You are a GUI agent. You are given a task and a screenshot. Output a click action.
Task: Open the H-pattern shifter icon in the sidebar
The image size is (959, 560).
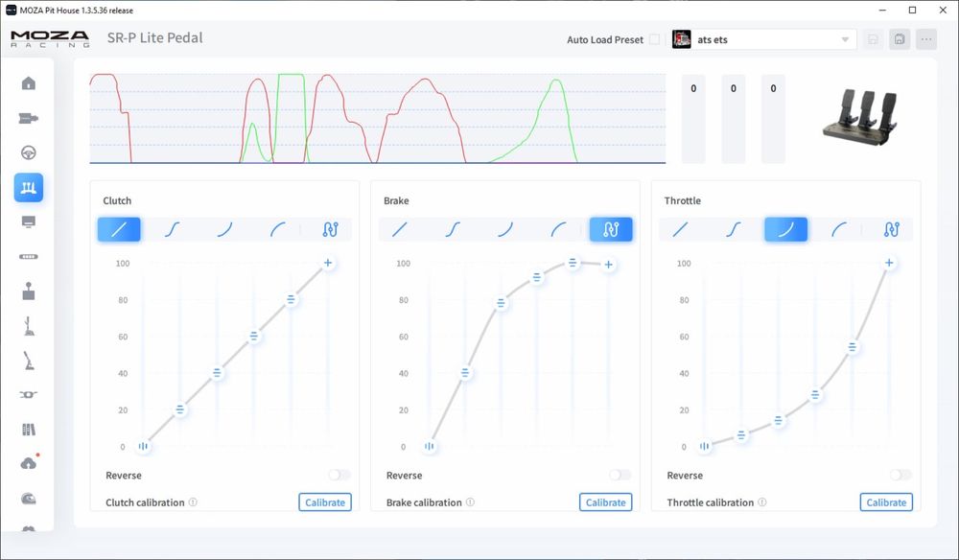29,291
